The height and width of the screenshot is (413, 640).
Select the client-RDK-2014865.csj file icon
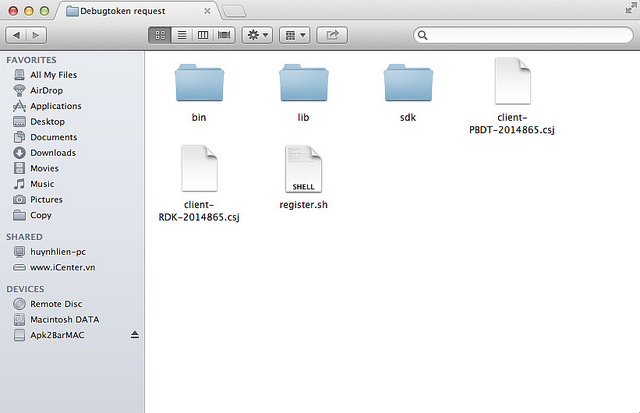click(x=199, y=168)
